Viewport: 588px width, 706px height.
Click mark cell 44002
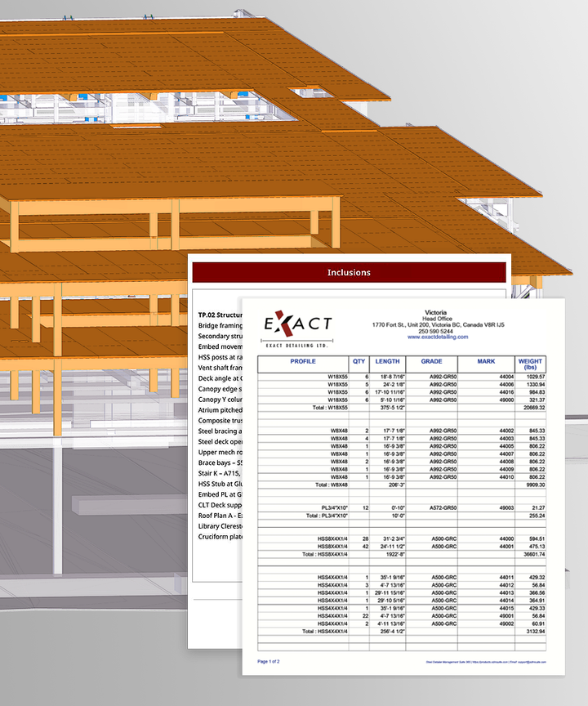(x=506, y=431)
